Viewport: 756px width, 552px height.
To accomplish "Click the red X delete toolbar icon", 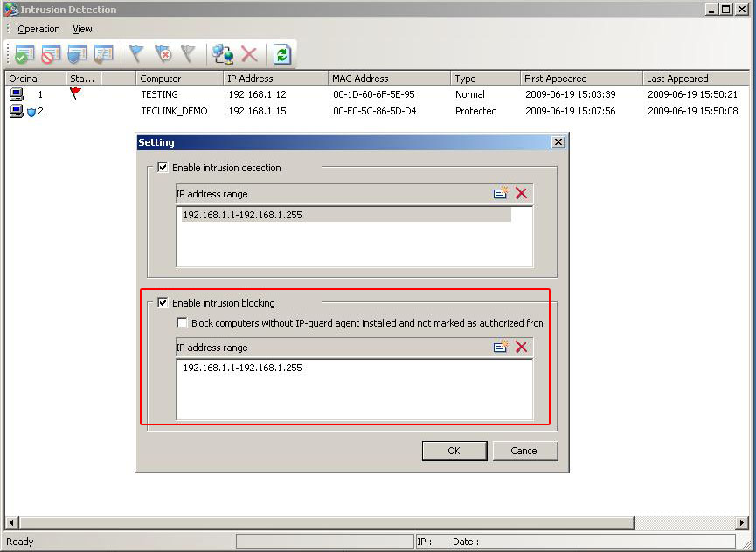I will coord(249,54).
